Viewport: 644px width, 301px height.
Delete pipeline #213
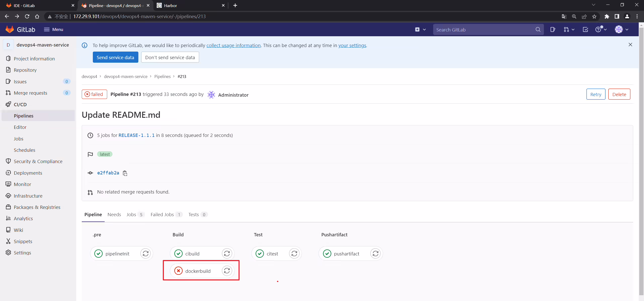[x=619, y=94]
